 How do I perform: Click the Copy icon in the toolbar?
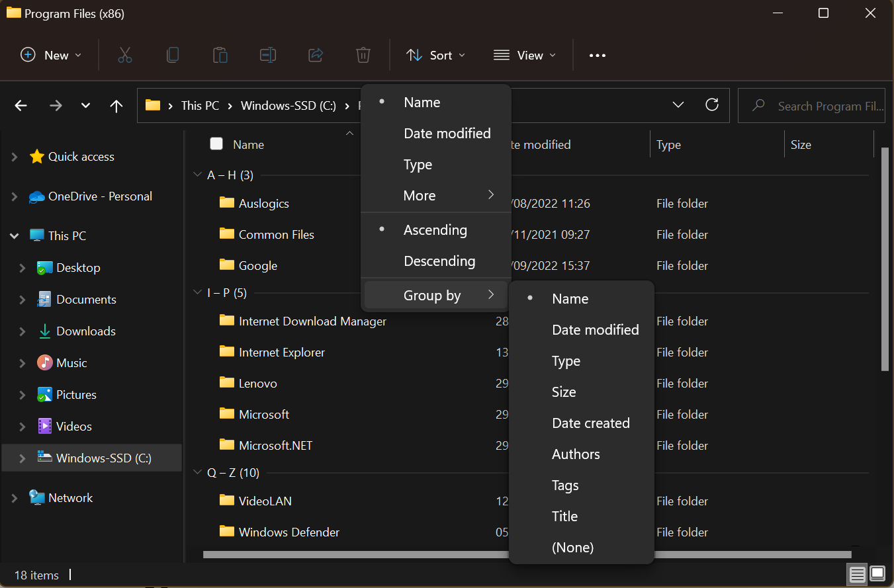point(173,55)
